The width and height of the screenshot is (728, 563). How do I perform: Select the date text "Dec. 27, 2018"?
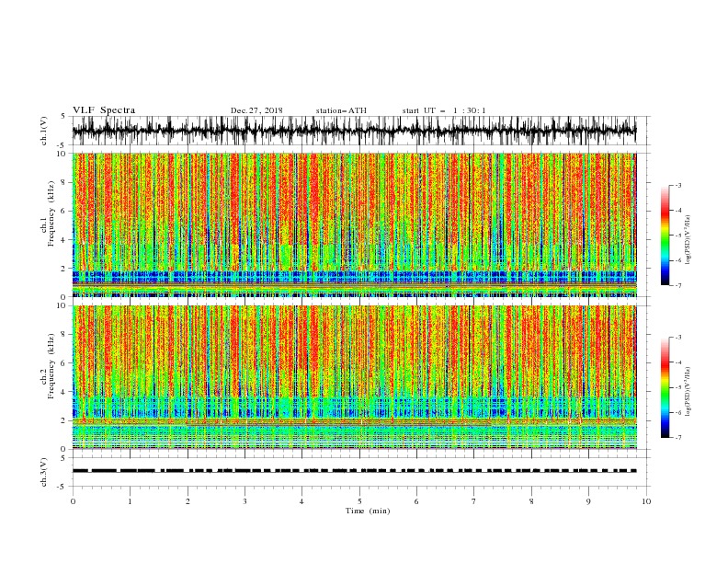[256, 110]
